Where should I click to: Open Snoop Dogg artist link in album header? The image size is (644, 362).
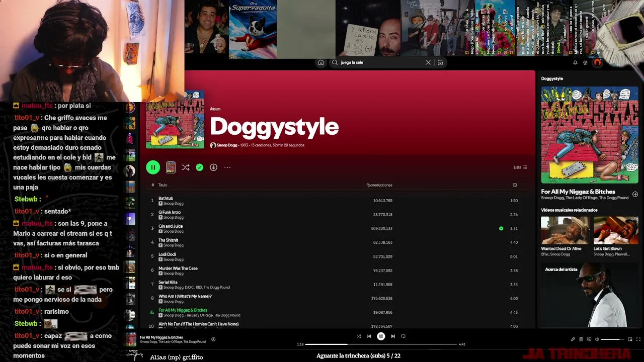tap(227, 145)
